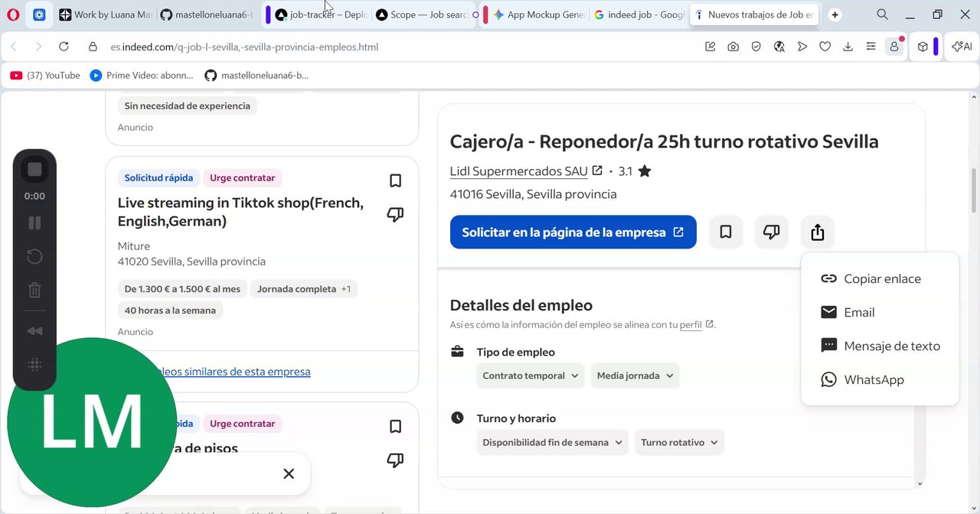This screenshot has height=514, width=980.
Task: Choose Mensaje de texto in share menu
Action: tap(880, 346)
